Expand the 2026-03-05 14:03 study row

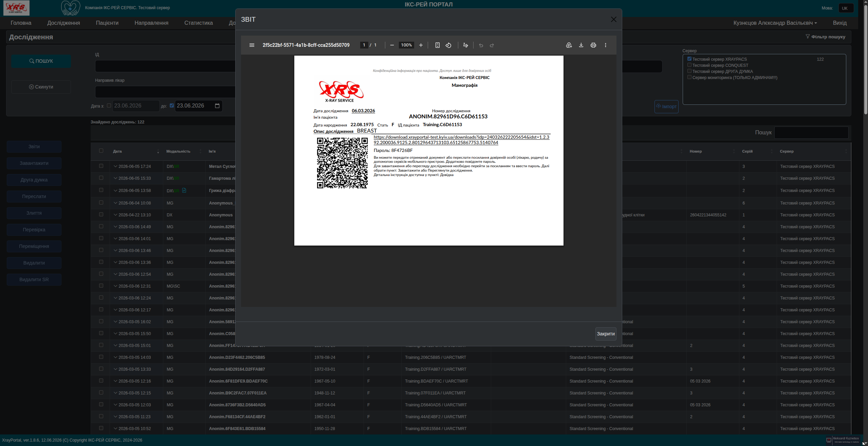[115, 357]
